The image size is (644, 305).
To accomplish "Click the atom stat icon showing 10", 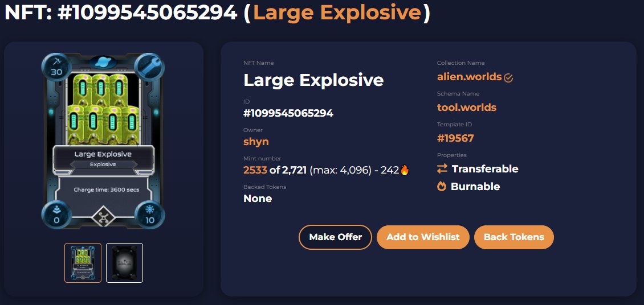I will [x=149, y=215].
